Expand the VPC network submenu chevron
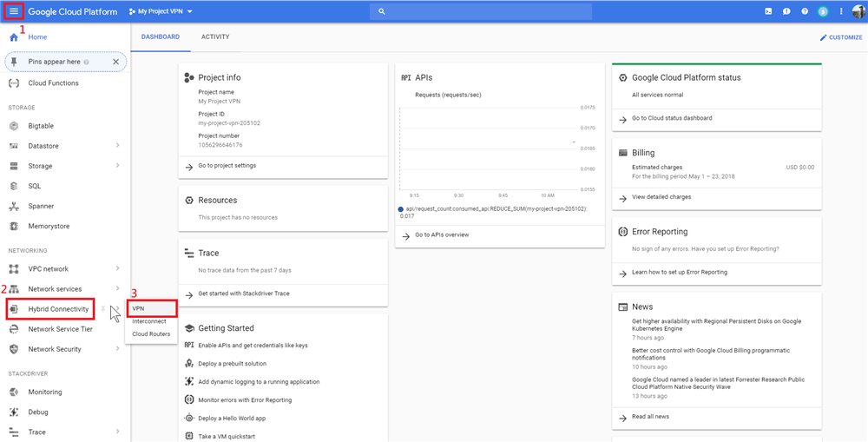 coord(117,268)
